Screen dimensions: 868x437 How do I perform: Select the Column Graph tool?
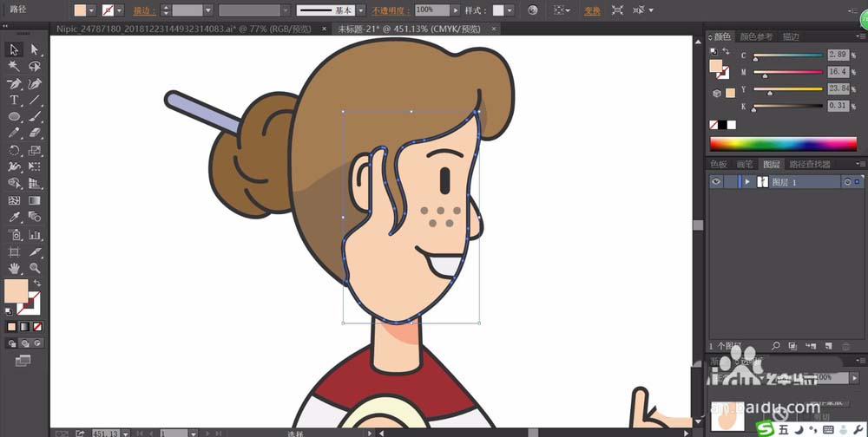35,235
